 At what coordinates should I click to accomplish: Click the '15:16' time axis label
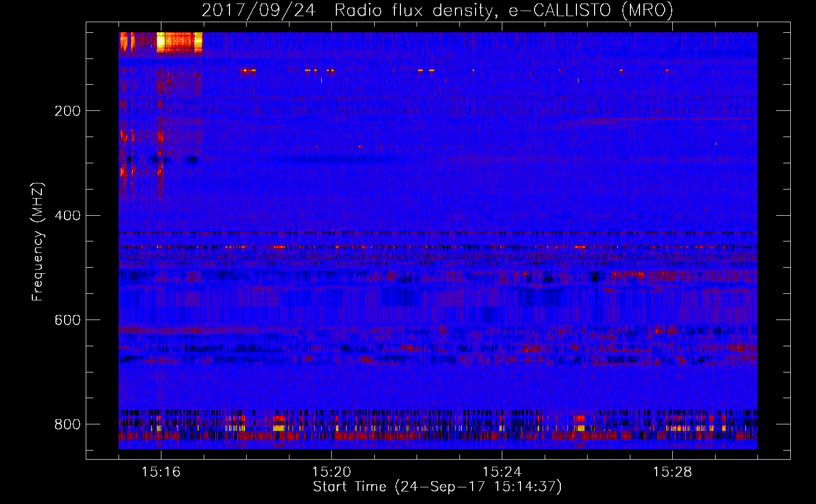(161, 472)
